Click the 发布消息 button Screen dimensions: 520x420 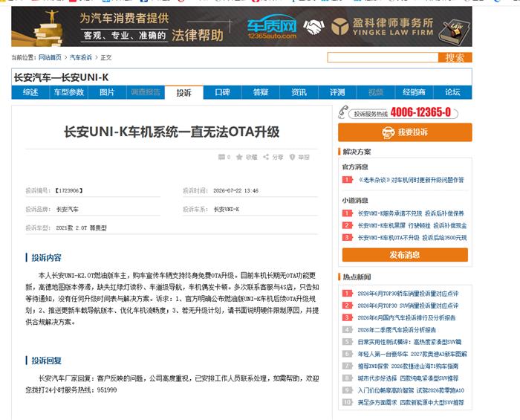tap(405, 255)
